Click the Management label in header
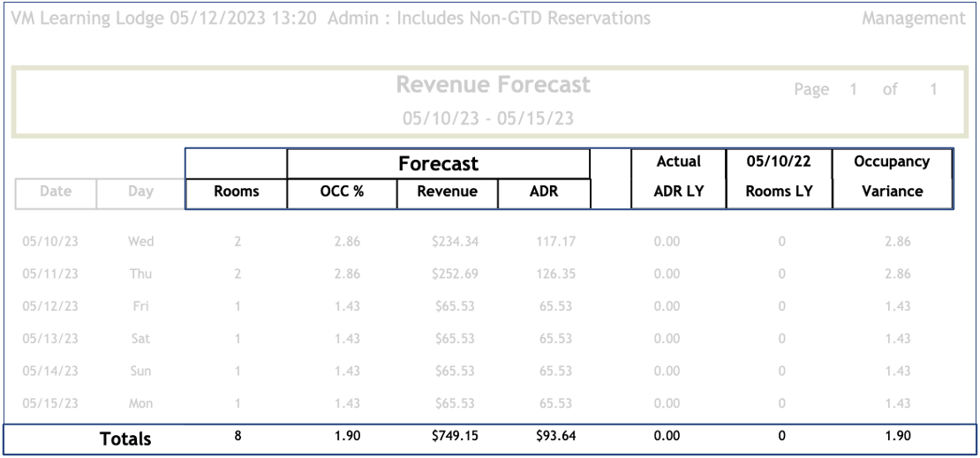The width and height of the screenshot is (980, 458). 913,19
